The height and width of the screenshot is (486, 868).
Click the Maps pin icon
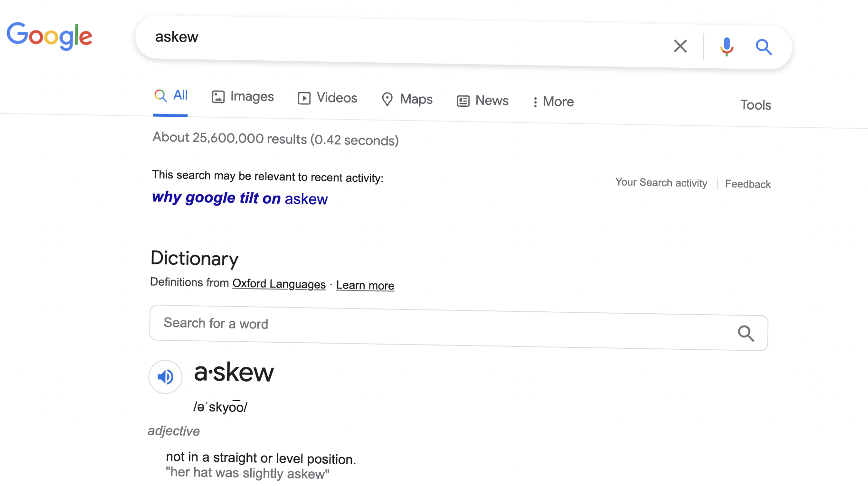pos(387,99)
